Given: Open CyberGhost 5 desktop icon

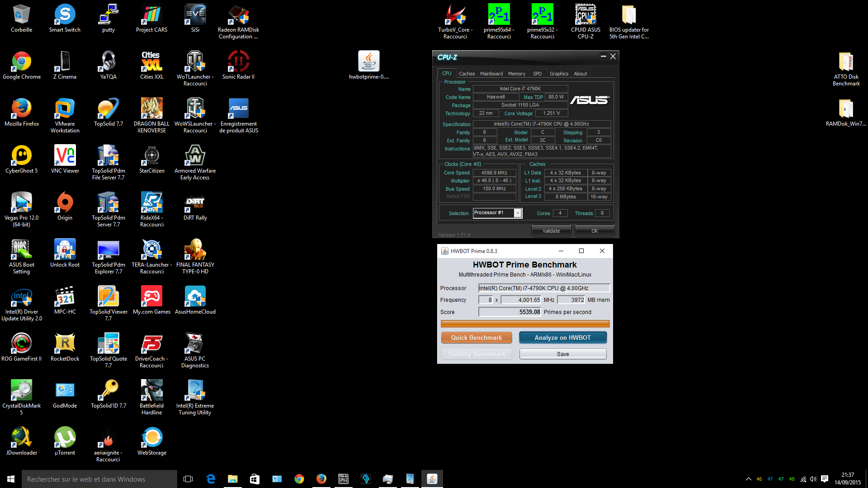Looking at the screenshot, I should coord(21,160).
